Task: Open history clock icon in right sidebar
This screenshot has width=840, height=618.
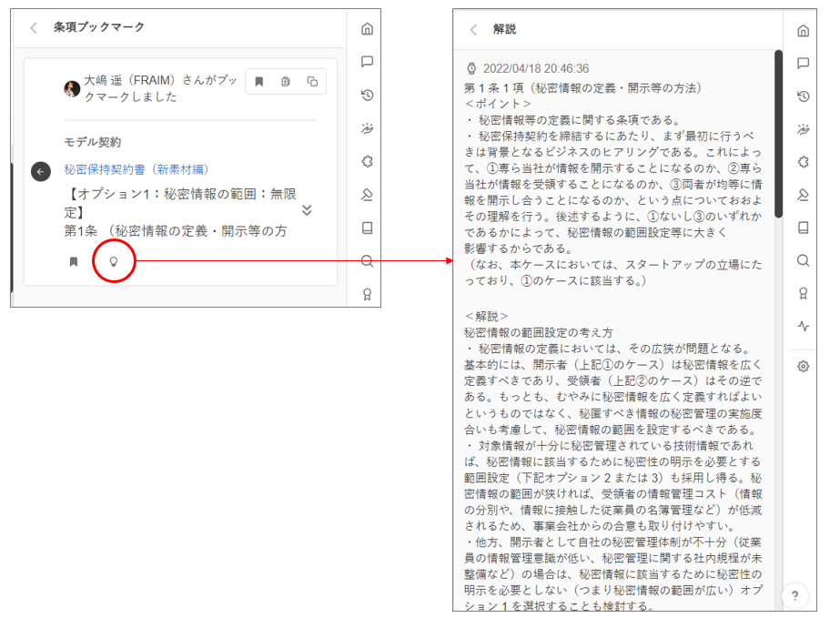Action: click(803, 96)
